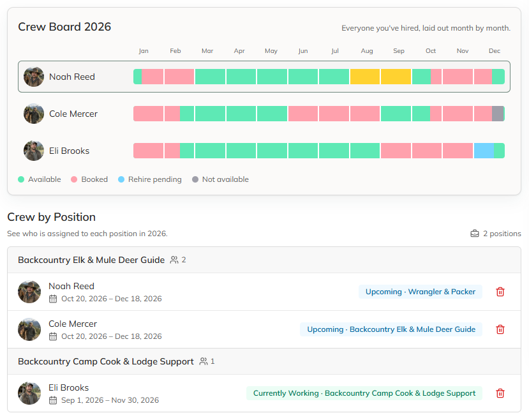Click Cole Mercer's date range Oct 20 – Dec 18
Screen dimensions: 529x420
click(x=111, y=336)
